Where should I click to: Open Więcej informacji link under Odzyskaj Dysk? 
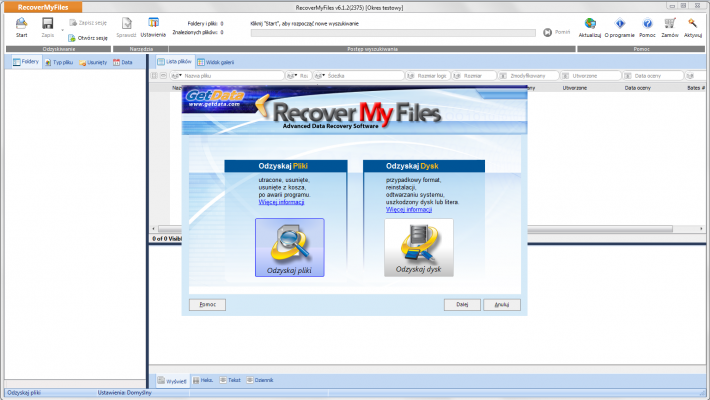409,209
